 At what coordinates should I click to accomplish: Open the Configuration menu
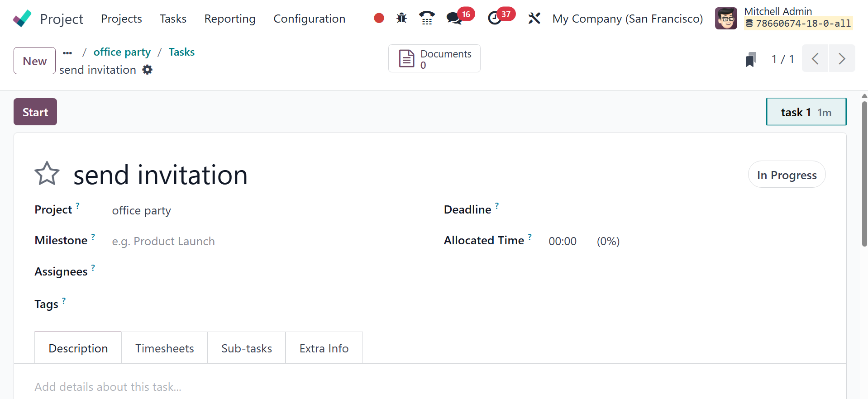[309, 19]
